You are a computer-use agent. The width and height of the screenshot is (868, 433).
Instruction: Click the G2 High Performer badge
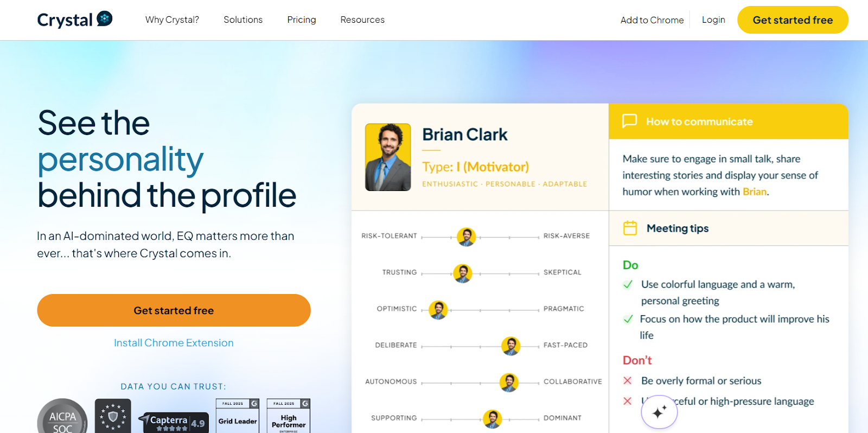tap(289, 416)
